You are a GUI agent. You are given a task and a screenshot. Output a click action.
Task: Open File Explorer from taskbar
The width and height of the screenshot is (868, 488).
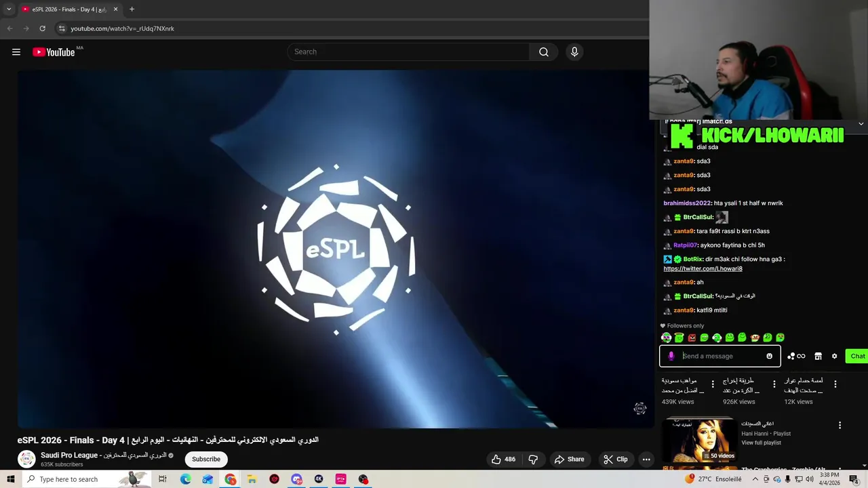tap(252, 479)
